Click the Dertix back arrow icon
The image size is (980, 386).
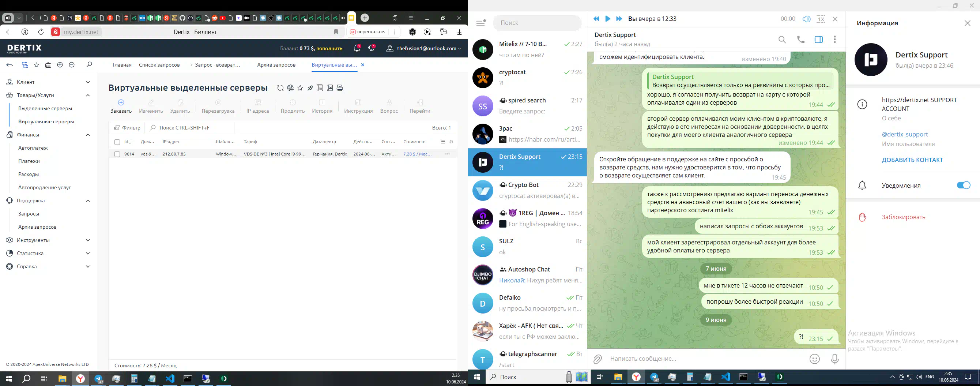10,65
